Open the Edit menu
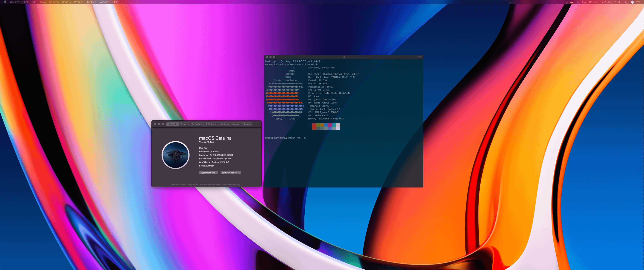 (x=34, y=2)
